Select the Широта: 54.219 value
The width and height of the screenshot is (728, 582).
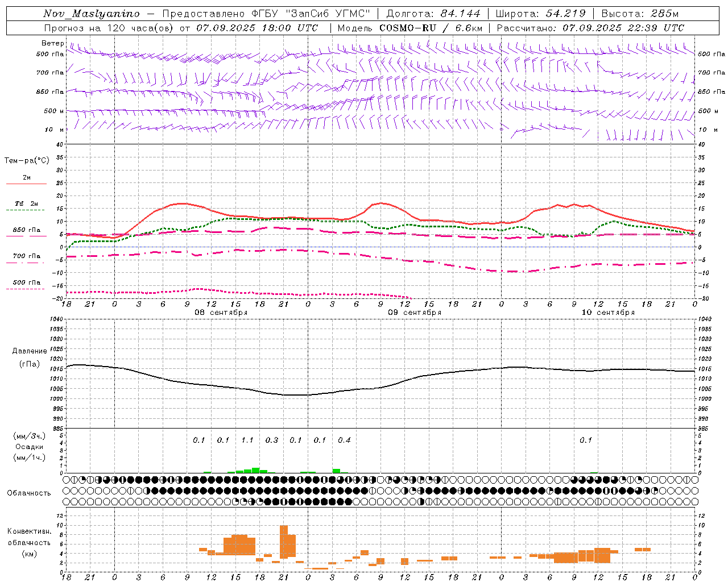pyautogui.click(x=541, y=14)
